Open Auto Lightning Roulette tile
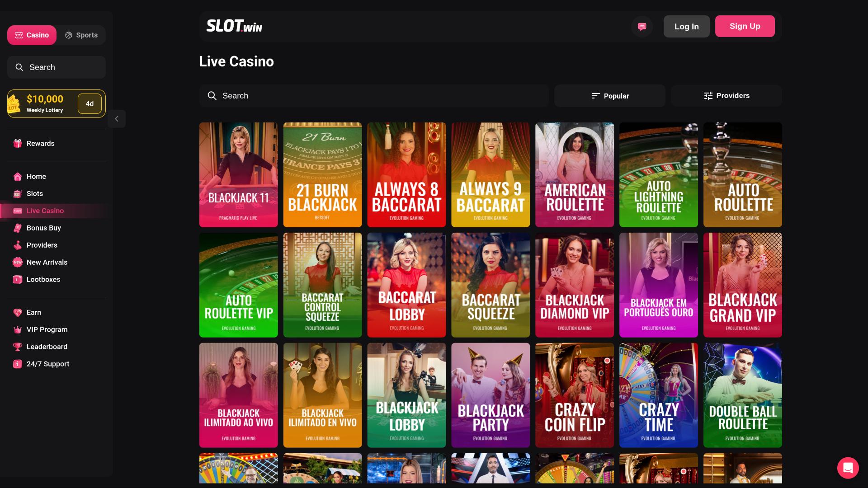Viewport: 868px width, 488px height. (659, 175)
